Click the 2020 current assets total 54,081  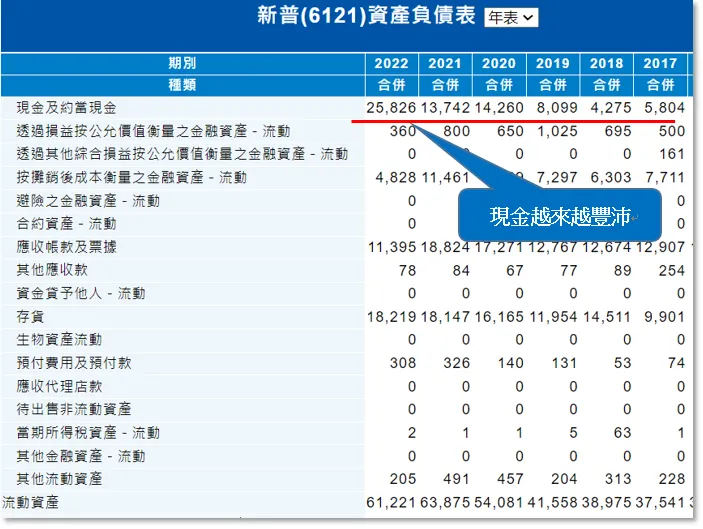[x=499, y=503]
